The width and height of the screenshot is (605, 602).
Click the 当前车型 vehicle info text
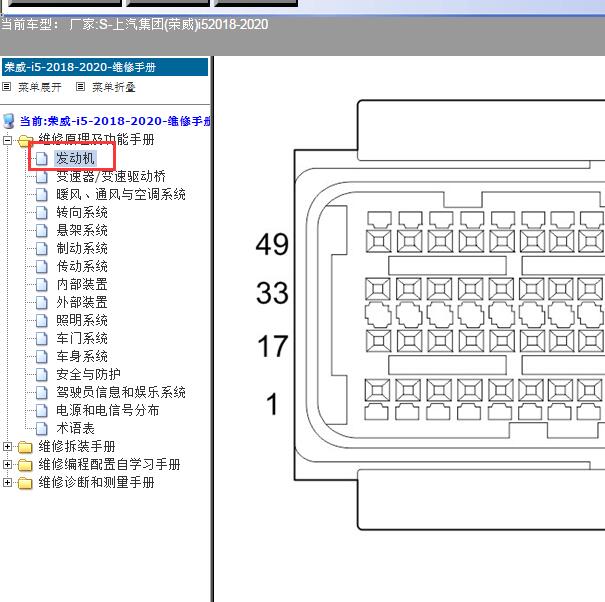click(134, 24)
